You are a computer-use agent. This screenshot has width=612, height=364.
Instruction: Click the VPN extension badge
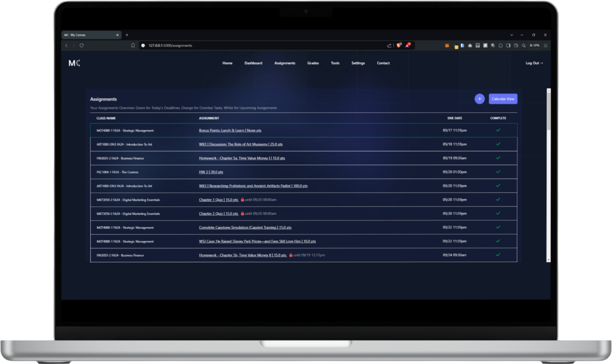534,45
